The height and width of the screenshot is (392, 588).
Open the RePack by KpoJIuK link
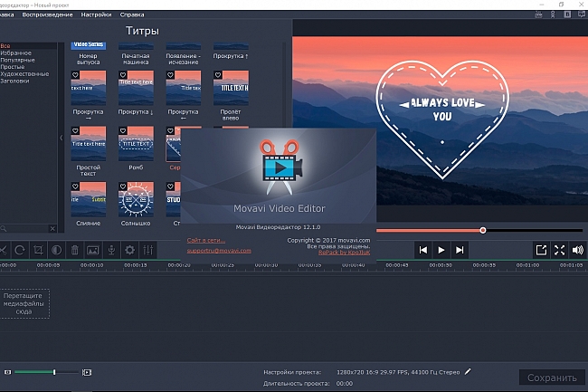(x=345, y=253)
